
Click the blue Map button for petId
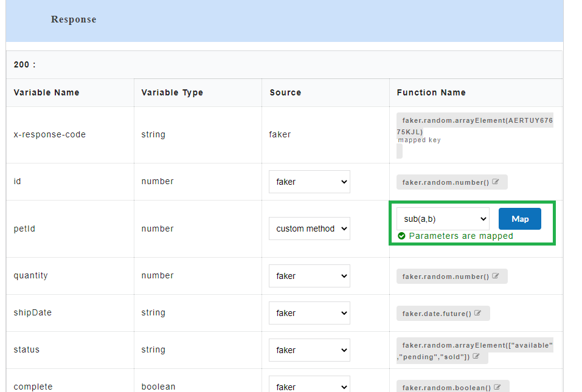pos(519,219)
